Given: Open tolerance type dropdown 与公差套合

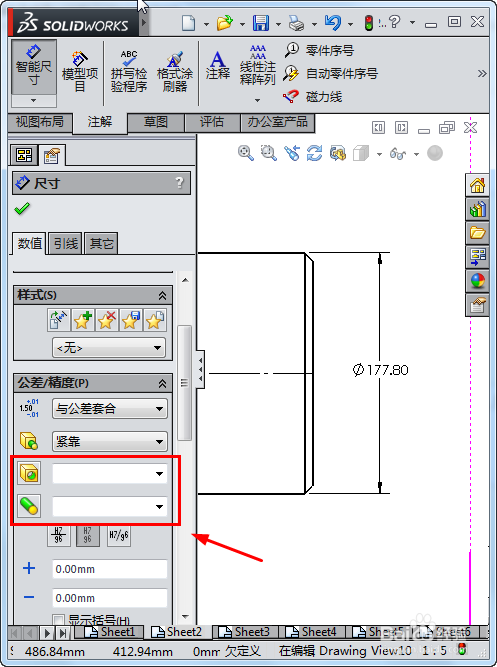Looking at the screenshot, I should pos(110,409).
